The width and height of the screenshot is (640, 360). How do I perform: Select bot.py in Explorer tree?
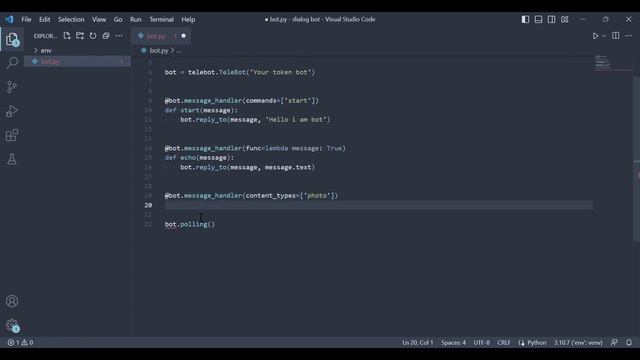pos(78,61)
